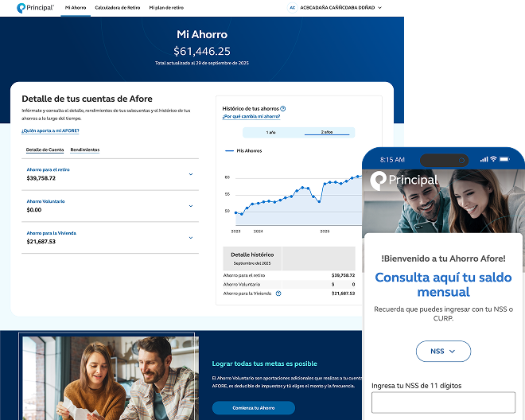Click the Detalle histórico header cell

(x=252, y=259)
